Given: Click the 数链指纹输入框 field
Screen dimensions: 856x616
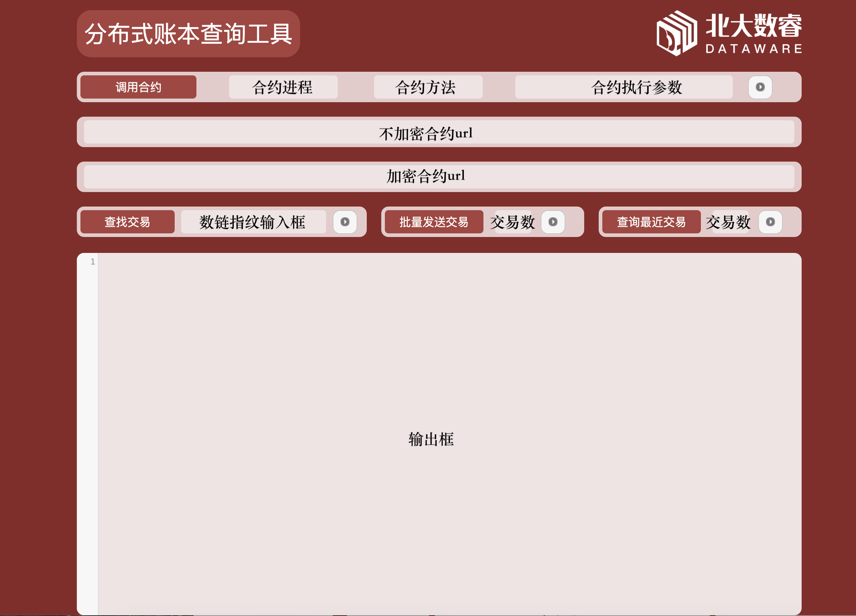Looking at the screenshot, I should click(253, 222).
